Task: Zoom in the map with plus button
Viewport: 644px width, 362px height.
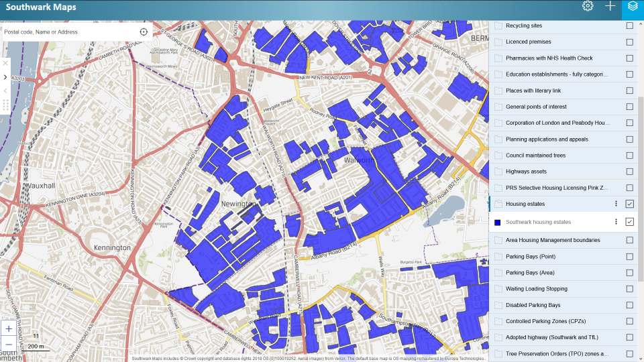Action: pyautogui.click(x=8, y=328)
